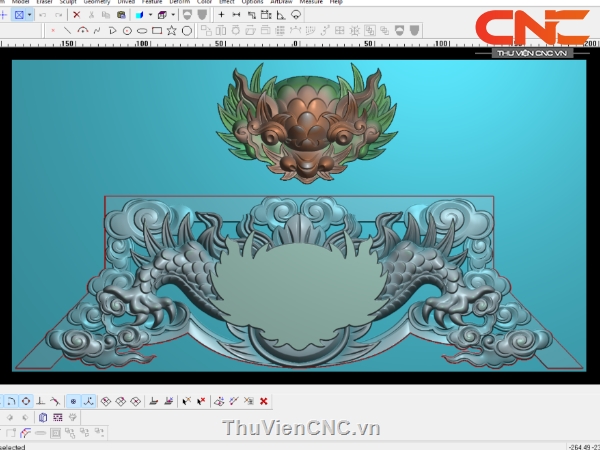Click the ThuVienCNC.vn watermark link
This screenshot has width=600, height=450.
pos(301,428)
